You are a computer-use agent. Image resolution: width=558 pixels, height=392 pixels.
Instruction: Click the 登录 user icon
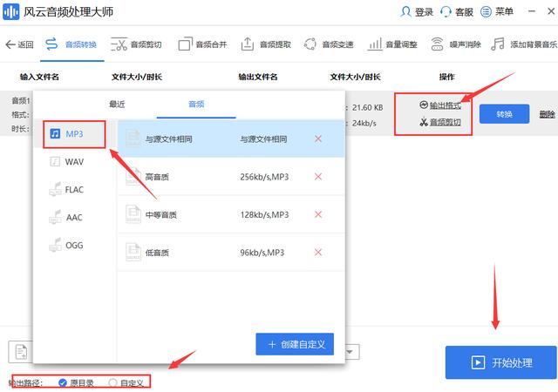(x=405, y=11)
